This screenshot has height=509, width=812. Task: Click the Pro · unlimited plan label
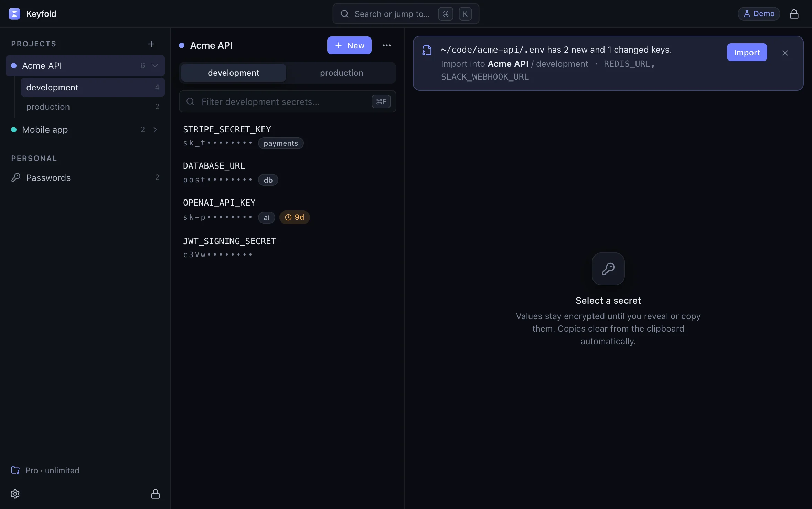click(52, 470)
